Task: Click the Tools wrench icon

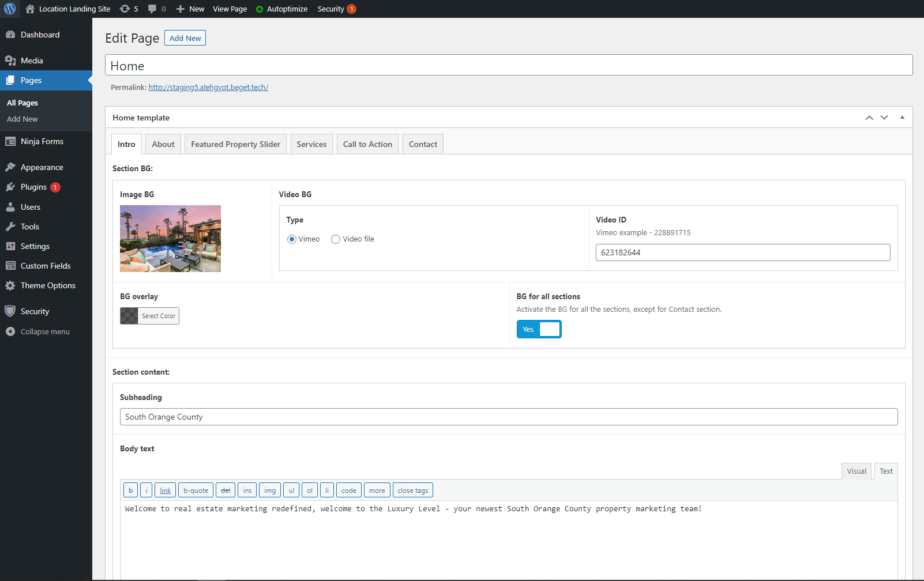Action: pyautogui.click(x=10, y=227)
